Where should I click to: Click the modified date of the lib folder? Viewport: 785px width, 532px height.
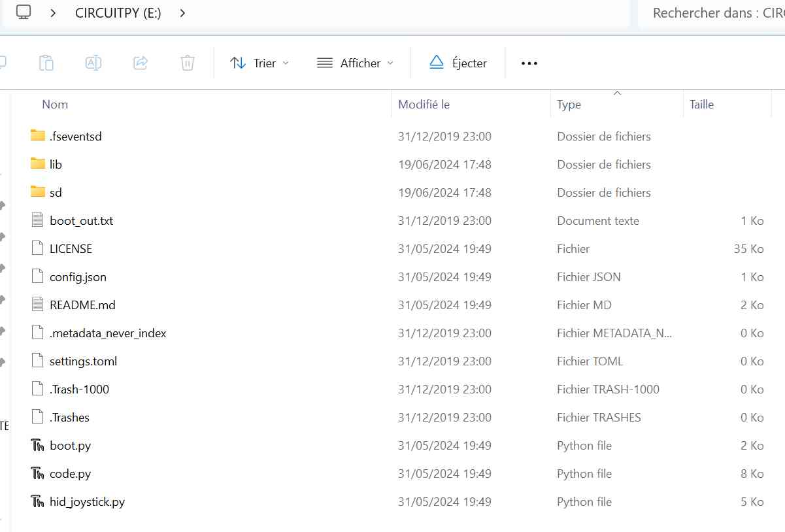pyautogui.click(x=445, y=165)
